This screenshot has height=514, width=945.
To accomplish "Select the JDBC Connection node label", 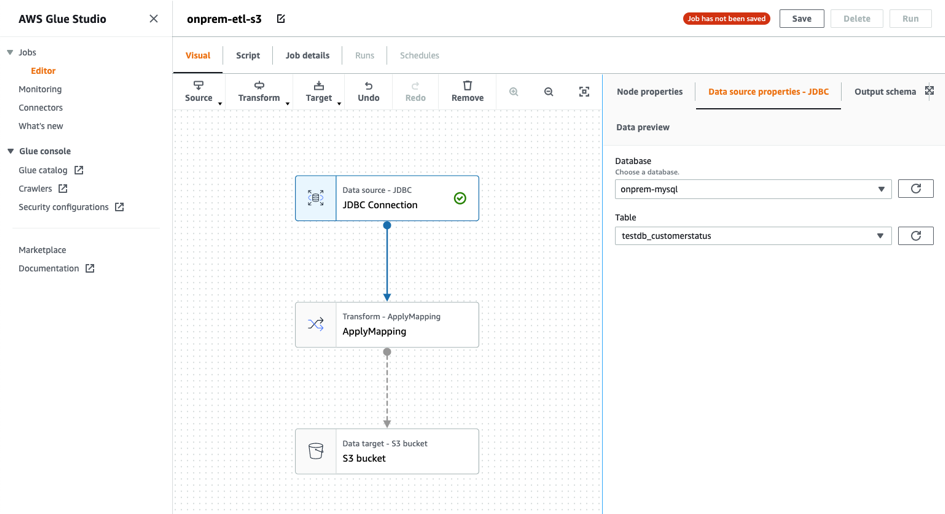I will point(380,205).
